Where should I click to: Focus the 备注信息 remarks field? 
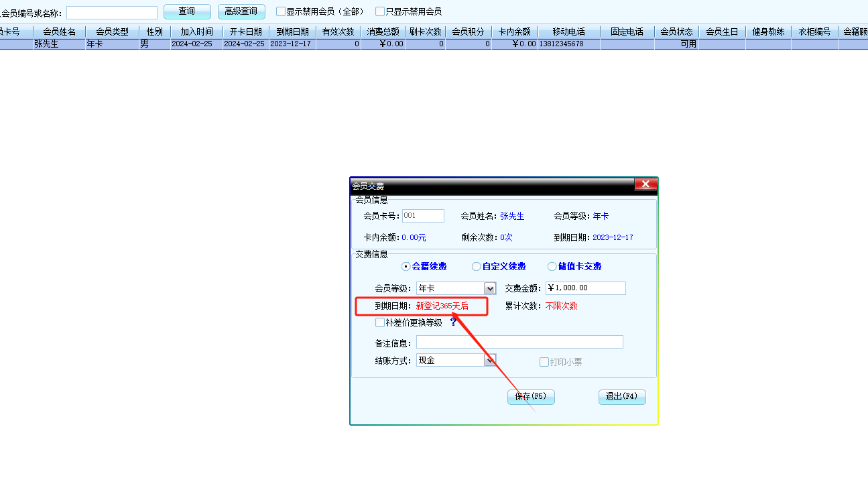click(x=519, y=343)
